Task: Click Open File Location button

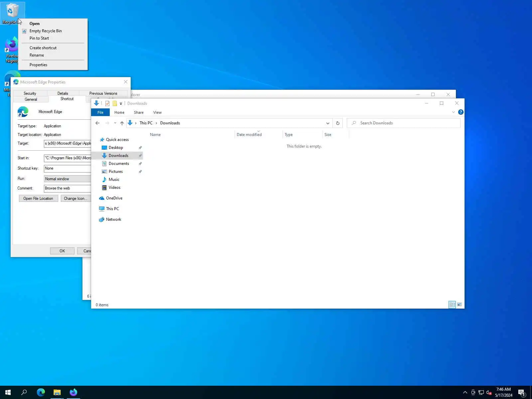Action: 38,199
